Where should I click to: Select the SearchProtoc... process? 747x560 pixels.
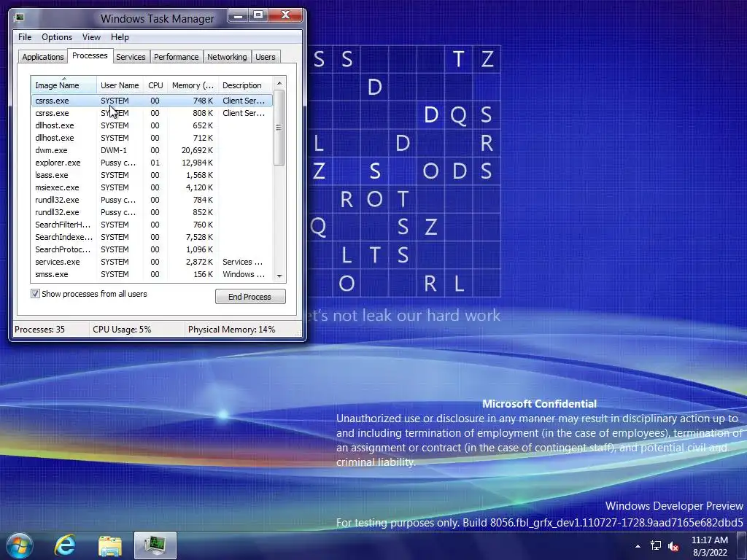click(x=152, y=249)
